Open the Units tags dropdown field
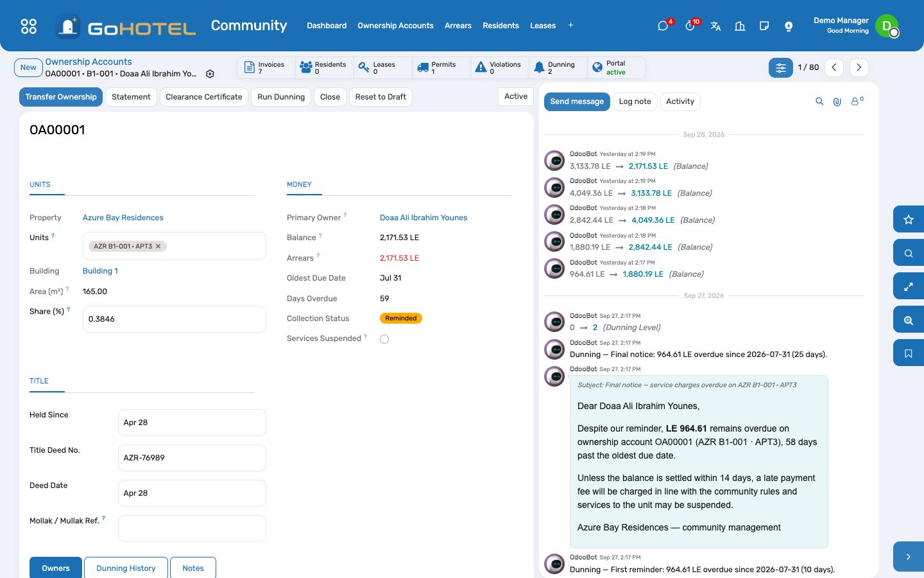Screen dimensions: 924x578 click(175, 246)
